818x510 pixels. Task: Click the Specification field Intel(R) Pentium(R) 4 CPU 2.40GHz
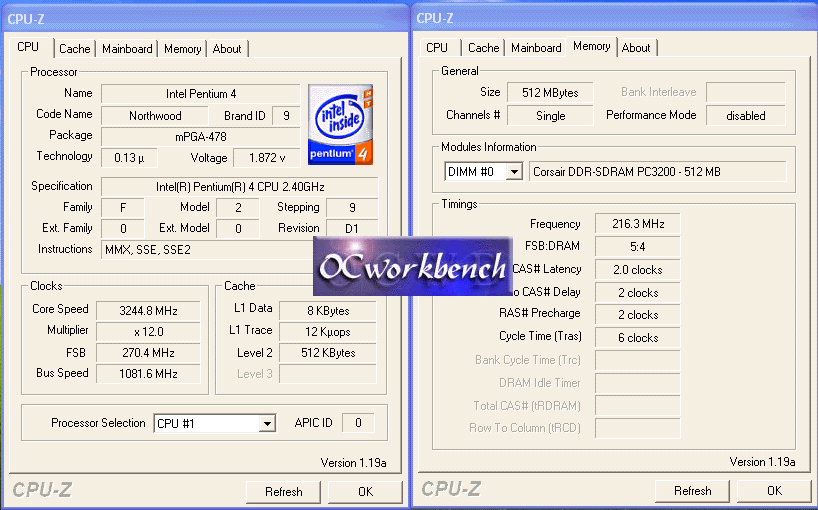pos(240,187)
